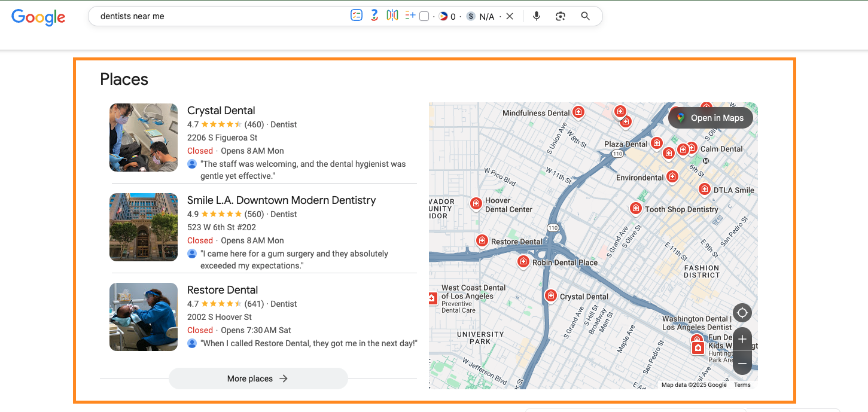868x412 pixels.
Task: Click the "When I called Restore Dental" review
Action: pyautogui.click(x=309, y=343)
